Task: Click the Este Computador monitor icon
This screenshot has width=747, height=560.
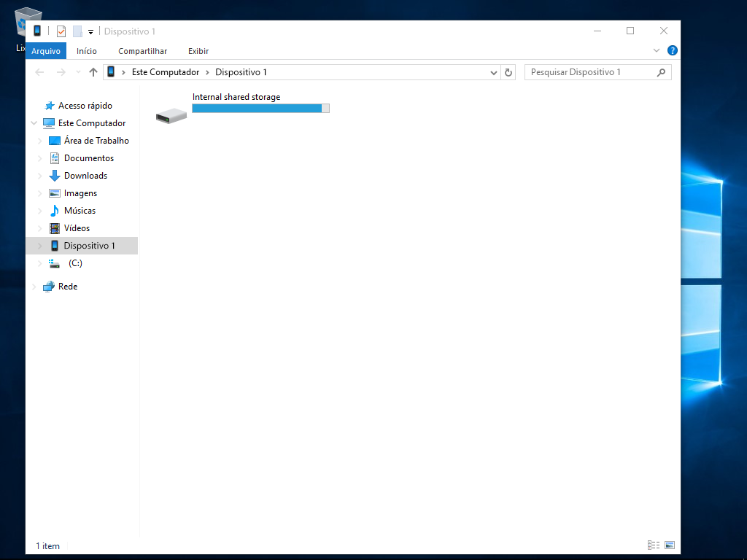Action: tap(49, 122)
